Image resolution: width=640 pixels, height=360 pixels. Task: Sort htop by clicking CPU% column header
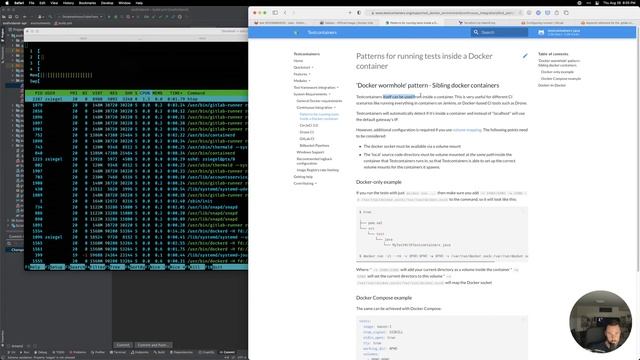(x=145, y=93)
